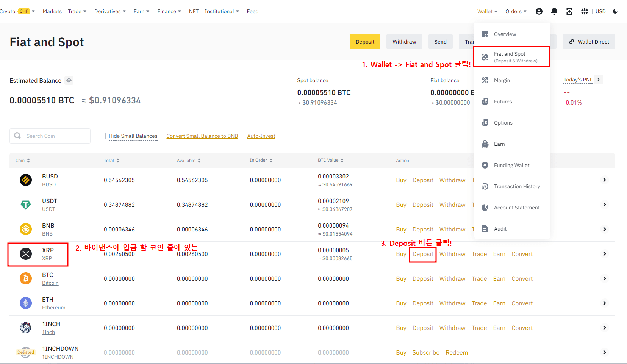
Task: Expand the BUSD row chevron arrow
Action: [604, 180]
